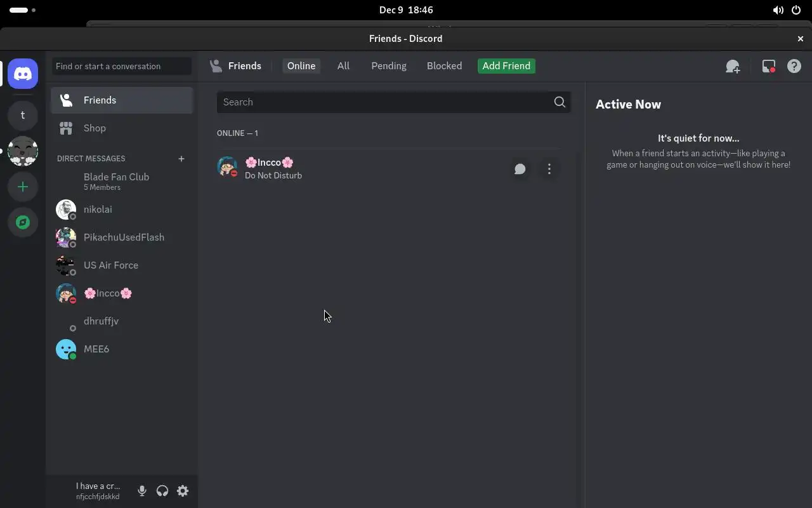Screen dimensions: 812x508
Task: Open DM with US Air Force
Action: (122, 265)
